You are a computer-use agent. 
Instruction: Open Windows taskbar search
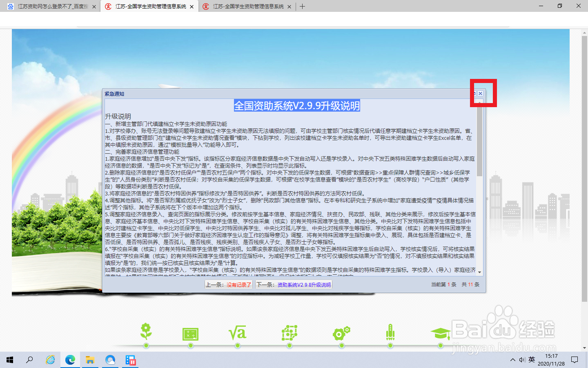pyautogui.click(x=29, y=360)
